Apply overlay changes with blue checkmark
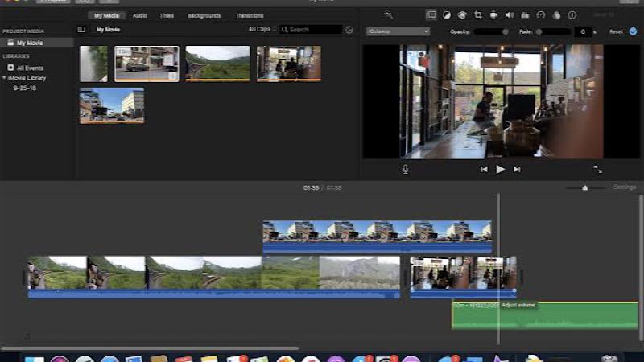 [633, 31]
